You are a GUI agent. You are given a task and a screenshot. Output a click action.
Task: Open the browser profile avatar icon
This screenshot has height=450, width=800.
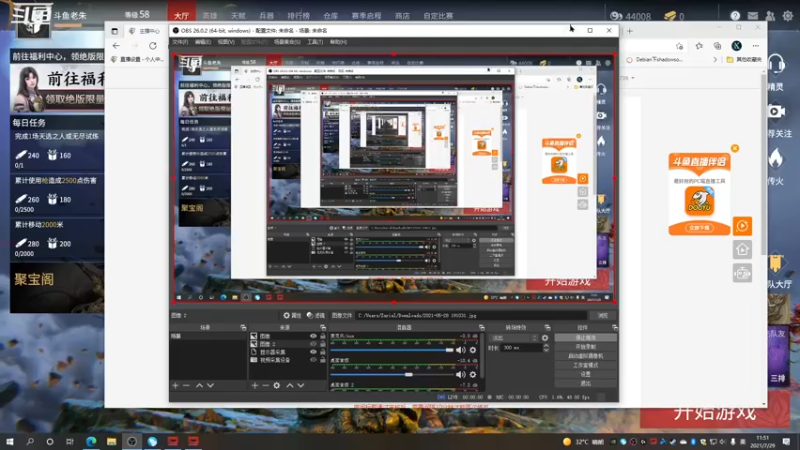coord(736,46)
